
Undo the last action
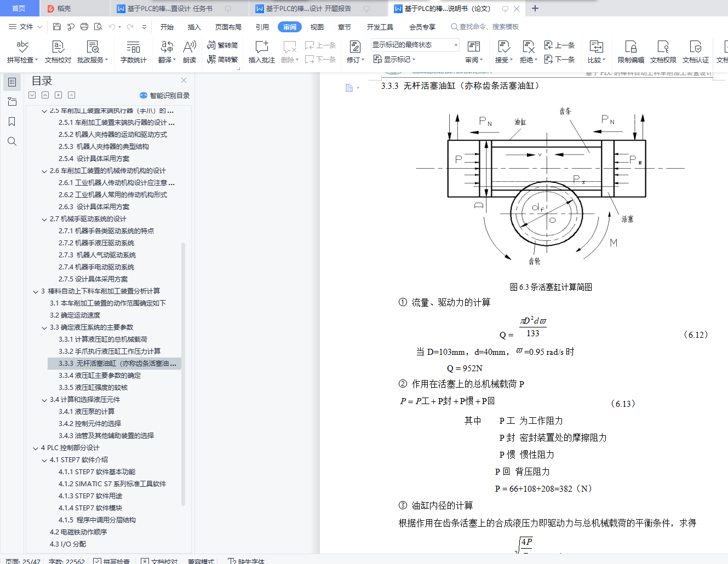coord(112,26)
